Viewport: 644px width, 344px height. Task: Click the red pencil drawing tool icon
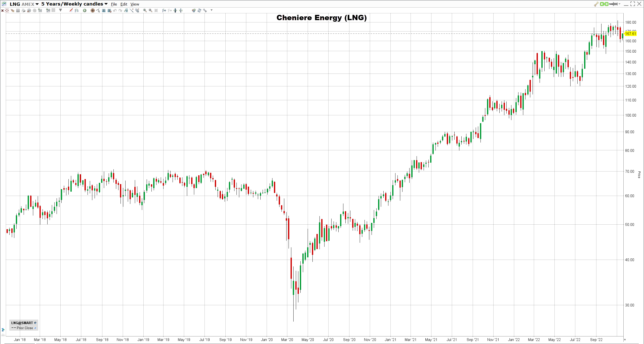pyautogui.click(x=71, y=10)
